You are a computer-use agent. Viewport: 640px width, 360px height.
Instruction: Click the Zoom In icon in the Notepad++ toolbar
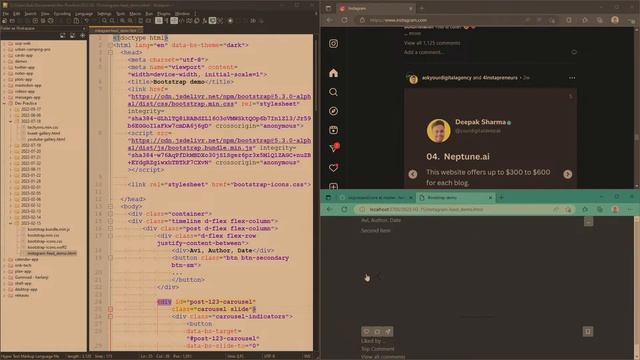(122, 21)
